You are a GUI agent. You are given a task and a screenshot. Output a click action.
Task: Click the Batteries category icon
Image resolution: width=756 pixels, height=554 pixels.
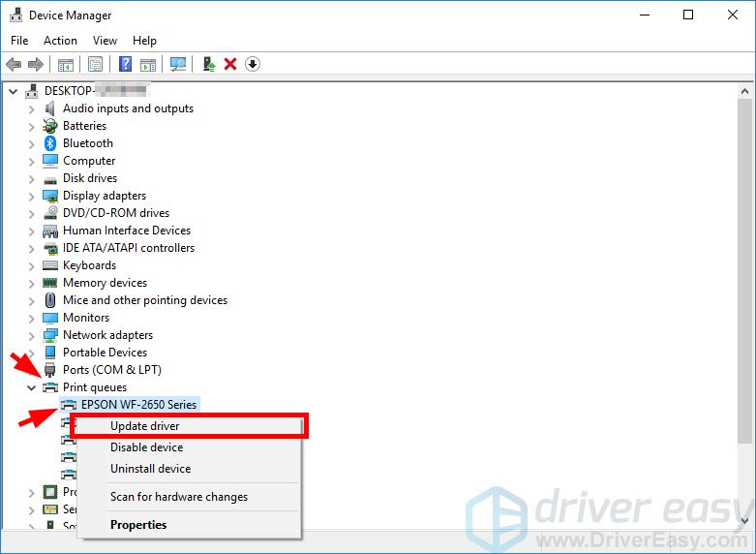[x=50, y=126]
